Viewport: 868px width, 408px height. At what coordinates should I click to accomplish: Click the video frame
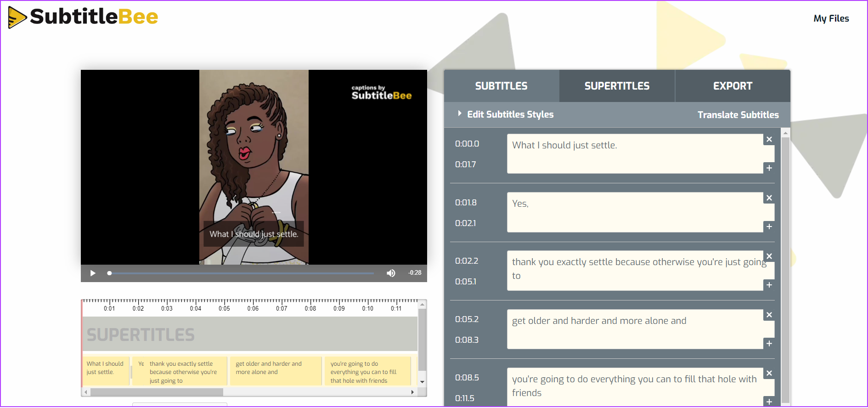[254, 167]
